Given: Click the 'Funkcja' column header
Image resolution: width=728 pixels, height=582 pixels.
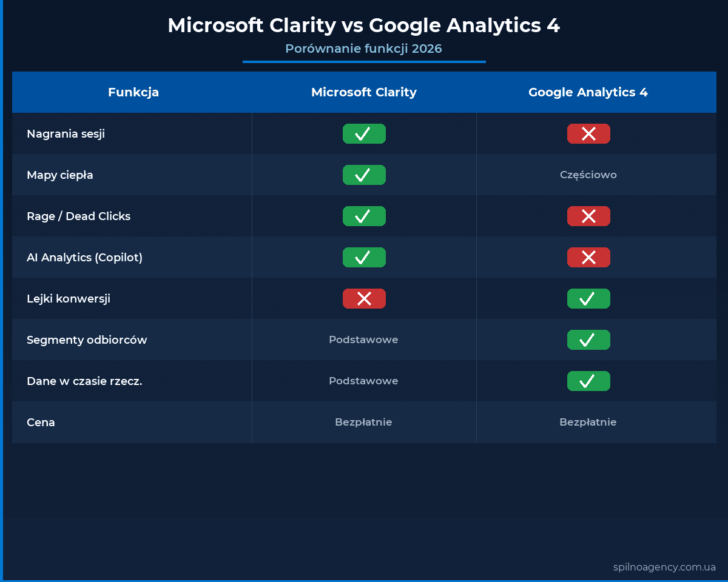Looking at the screenshot, I should pos(133,92).
